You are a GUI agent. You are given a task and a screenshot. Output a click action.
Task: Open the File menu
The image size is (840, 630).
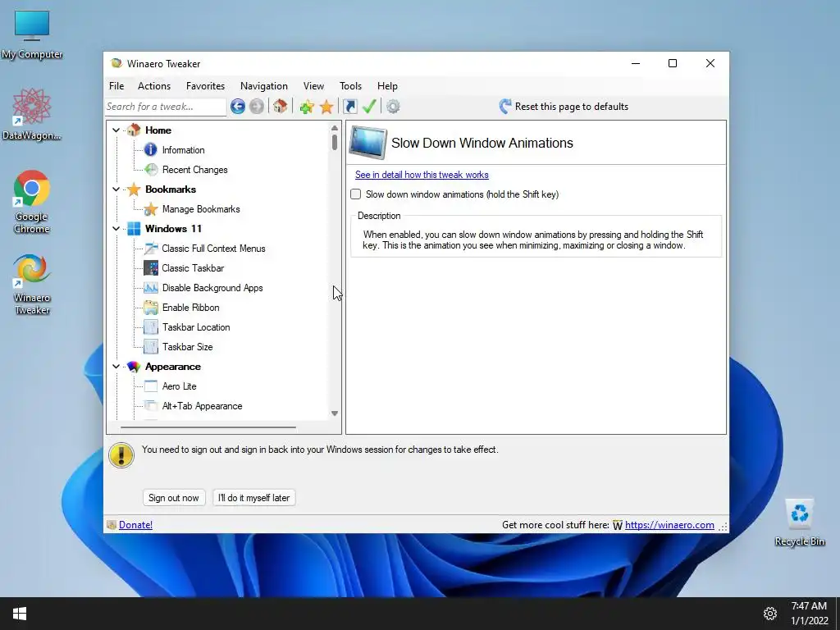click(x=116, y=85)
